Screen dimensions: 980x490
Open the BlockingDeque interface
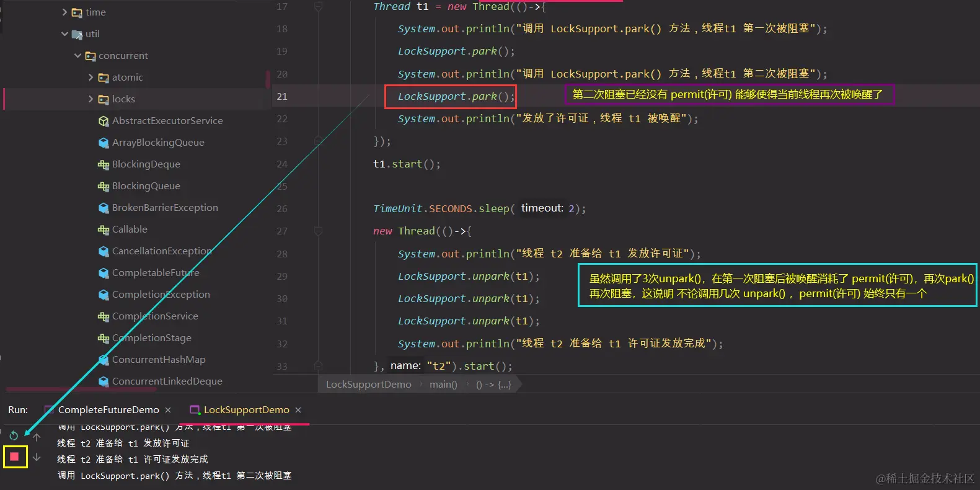[x=146, y=164]
